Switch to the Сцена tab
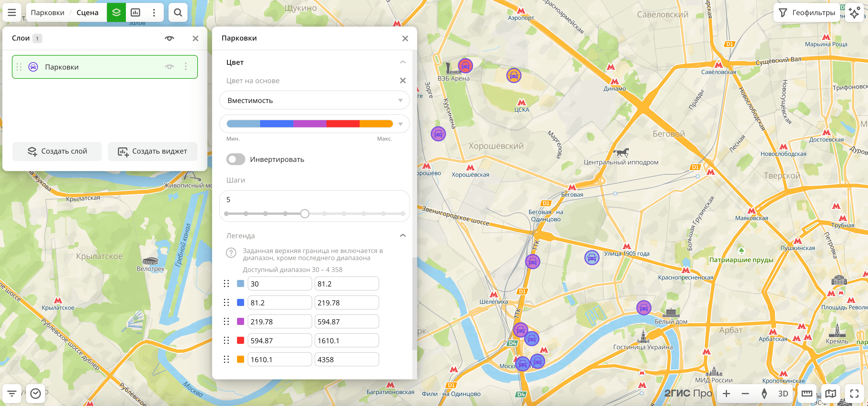868x406 pixels. pos(87,12)
